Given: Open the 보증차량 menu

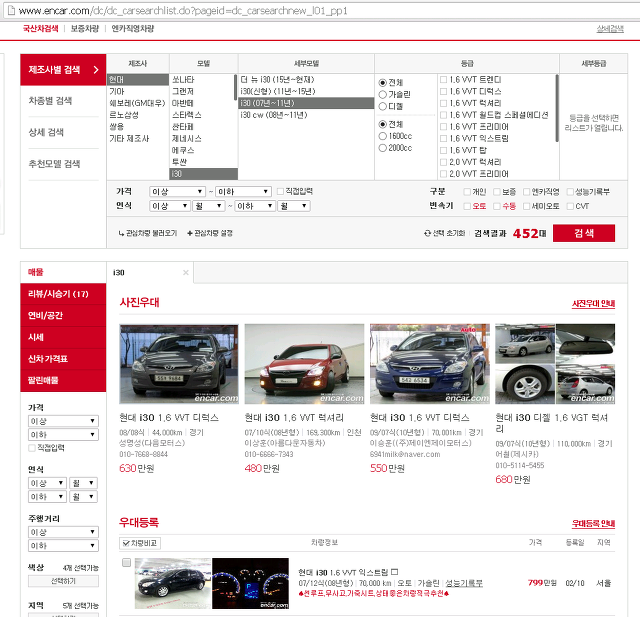Looking at the screenshot, I should [85, 29].
